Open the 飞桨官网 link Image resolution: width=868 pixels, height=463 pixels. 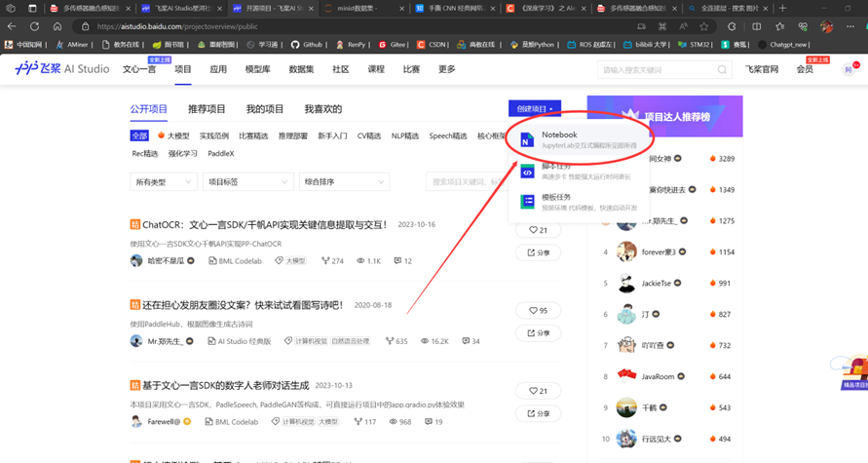click(762, 69)
